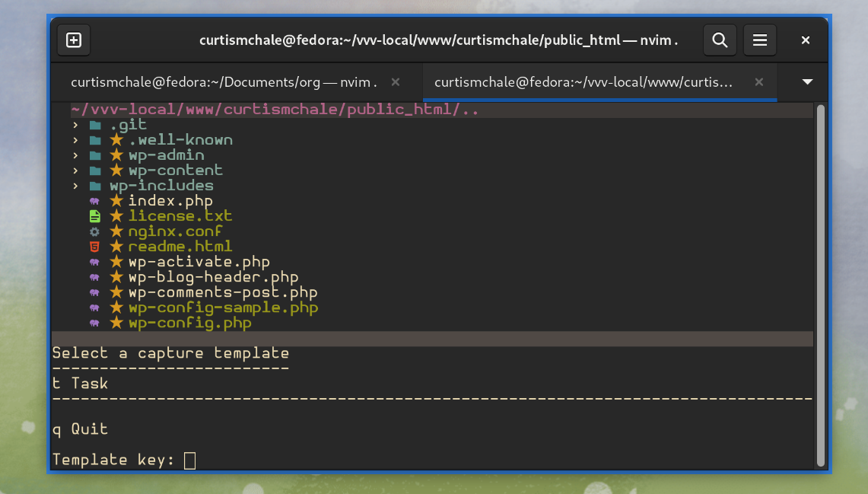The height and width of the screenshot is (494, 868).
Task: Select the vvv-local curtismchale terminal tab
Action: pyautogui.click(x=583, y=82)
